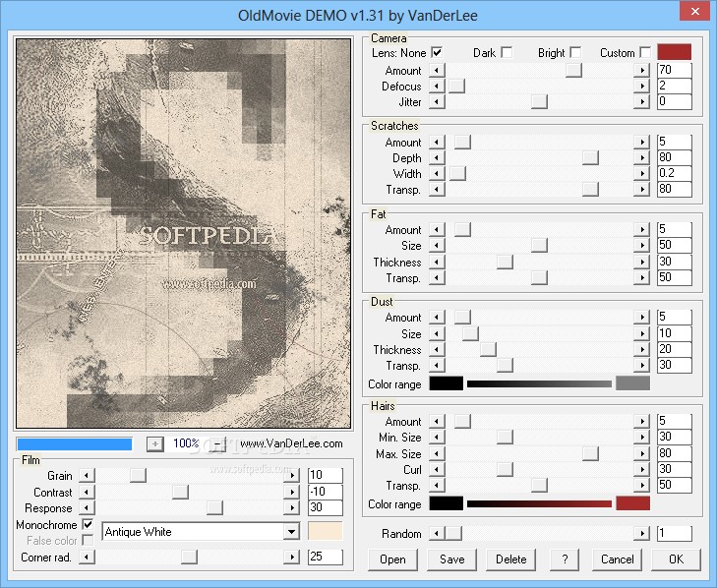The width and height of the screenshot is (717, 588).
Task: Click Camera Amount left arrow
Action: coord(437,71)
